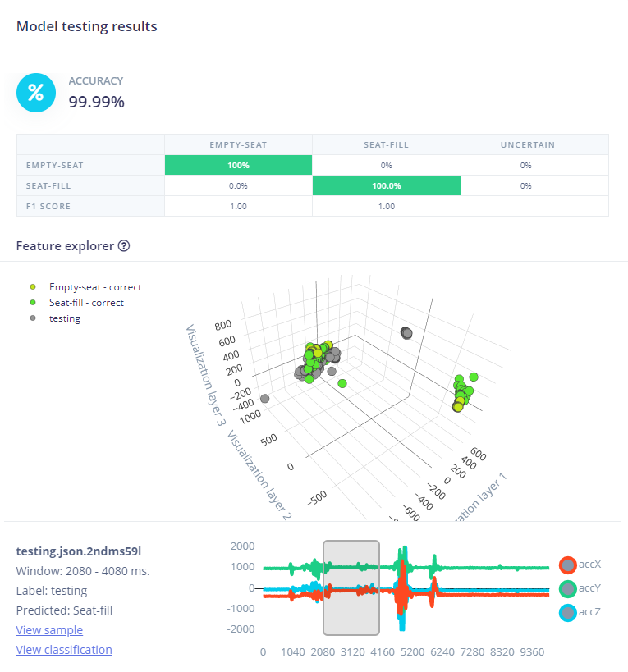The image size is (628, 672).
Task: Open the View sample link
Action: click(49, 630)
